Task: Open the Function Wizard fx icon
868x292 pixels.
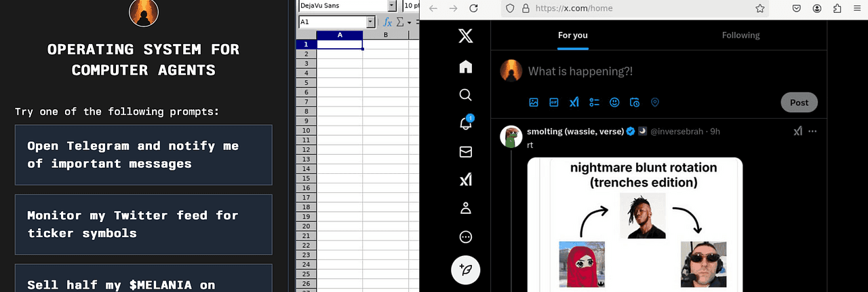Action: pyautogui.click(x=388, y=22)
